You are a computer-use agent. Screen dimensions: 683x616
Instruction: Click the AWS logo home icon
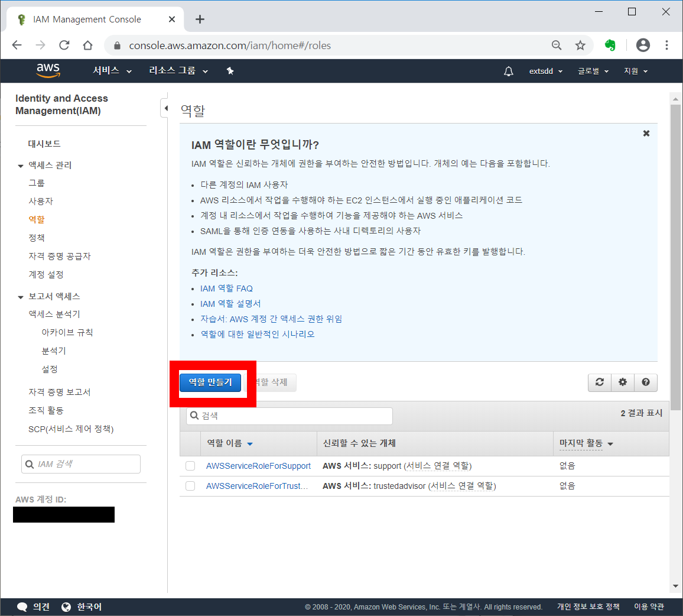[x=48, y=70]
